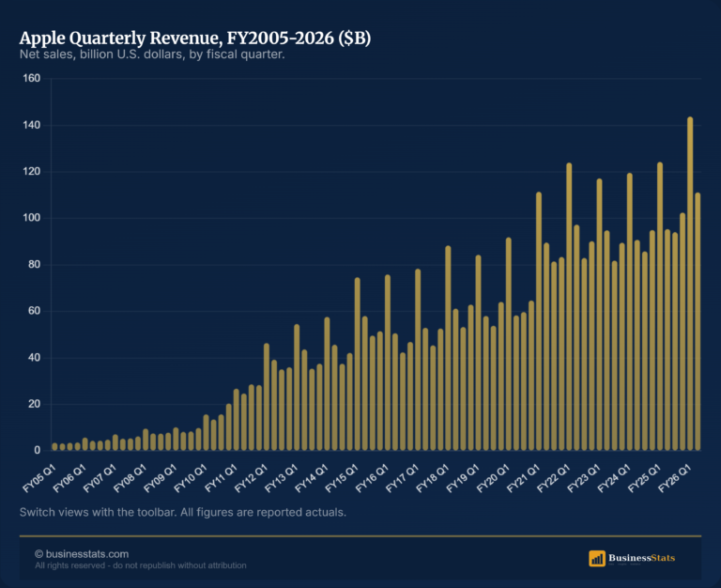Click the FY24 Q1 axis label
The width and height of the screenshot is (721, 588).
point(614,478)
